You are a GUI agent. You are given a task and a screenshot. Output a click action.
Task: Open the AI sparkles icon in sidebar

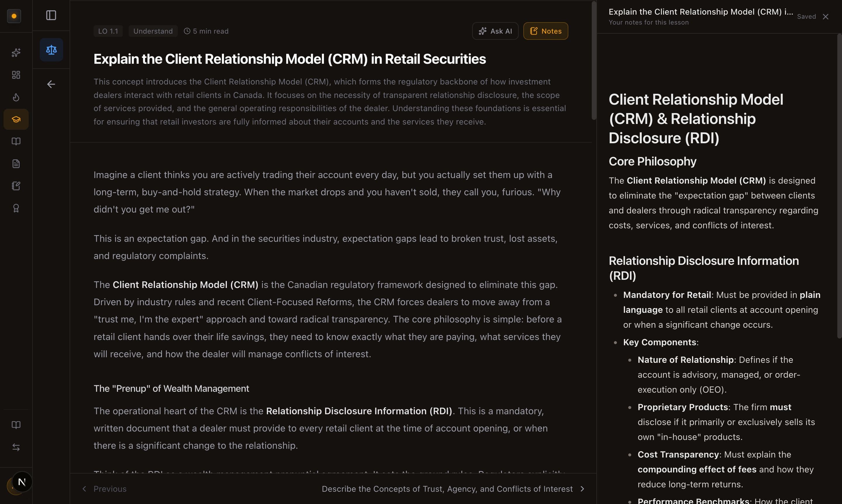(x=16, y=52)
